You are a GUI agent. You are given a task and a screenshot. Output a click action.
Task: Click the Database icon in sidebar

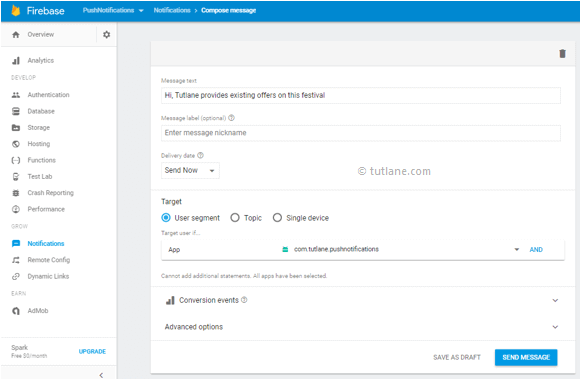tap(16, 111)
